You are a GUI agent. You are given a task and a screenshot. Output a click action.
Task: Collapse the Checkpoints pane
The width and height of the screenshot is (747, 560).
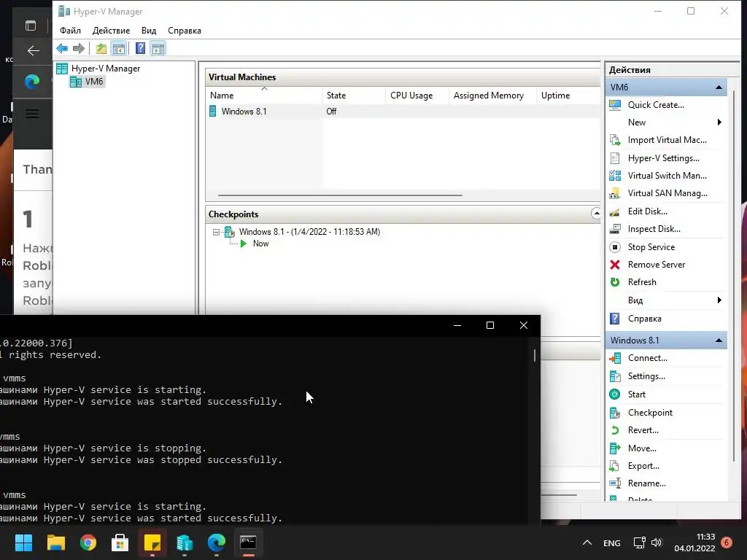[x=596, y=214]
